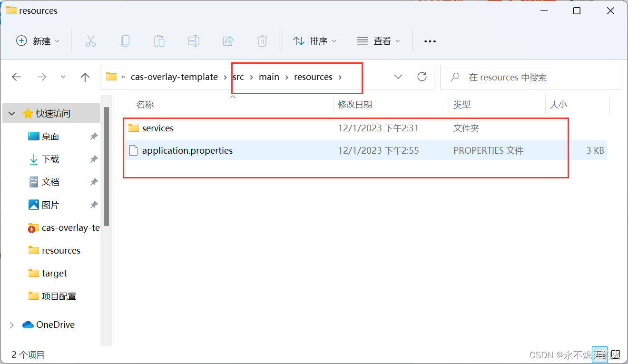This screenshot has width=628, height=364.
Task: Unpin 下载 using its pin icon
Action: click(94, 159)
